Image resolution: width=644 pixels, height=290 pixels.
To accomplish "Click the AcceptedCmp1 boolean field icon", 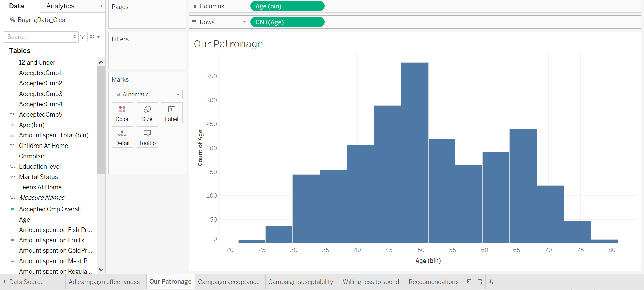I will pos(12,73).
